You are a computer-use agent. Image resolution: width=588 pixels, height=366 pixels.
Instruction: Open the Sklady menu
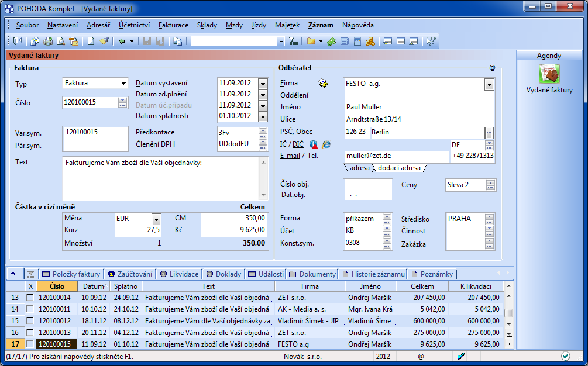tap(207, 25)
